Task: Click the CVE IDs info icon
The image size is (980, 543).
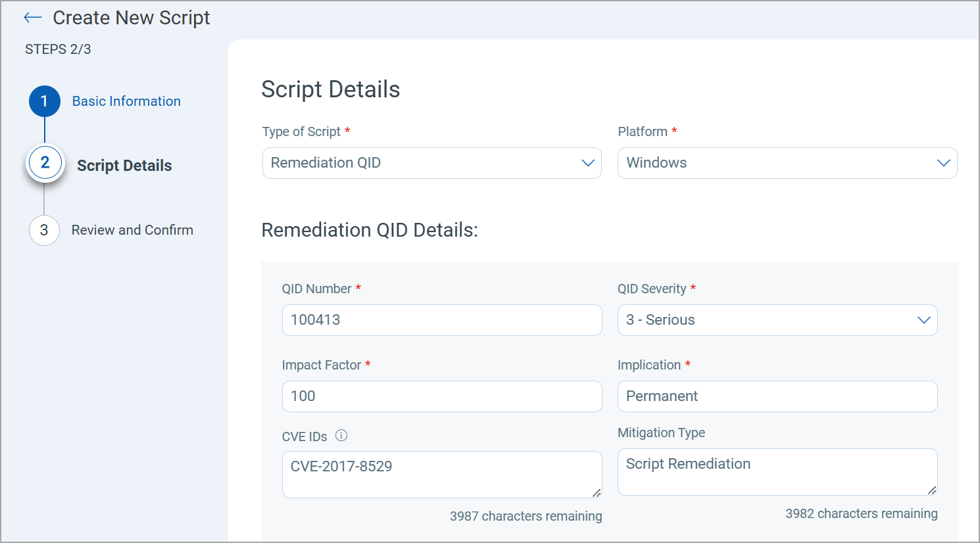Action: click(x=341, y=435)
